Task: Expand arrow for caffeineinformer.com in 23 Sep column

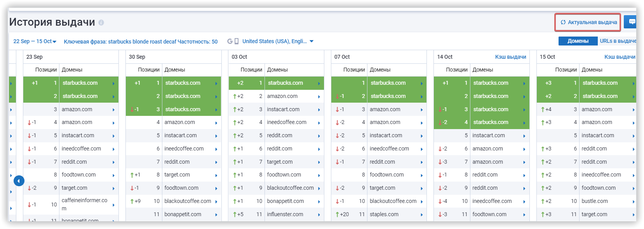Action: click(113, 205)
